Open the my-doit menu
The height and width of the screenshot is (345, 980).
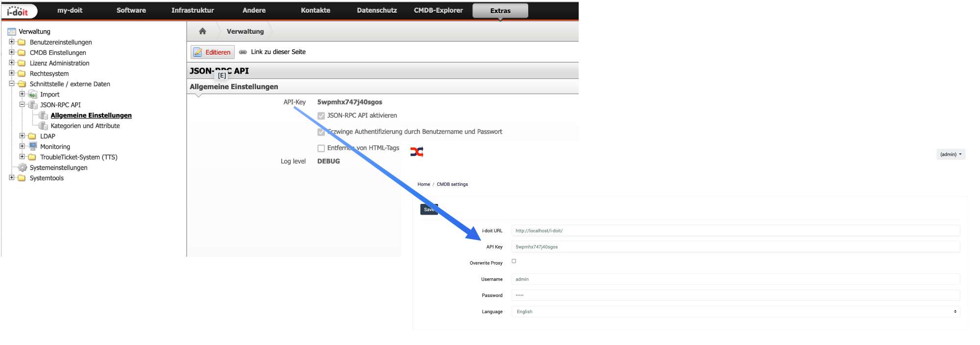click(70, 10)
